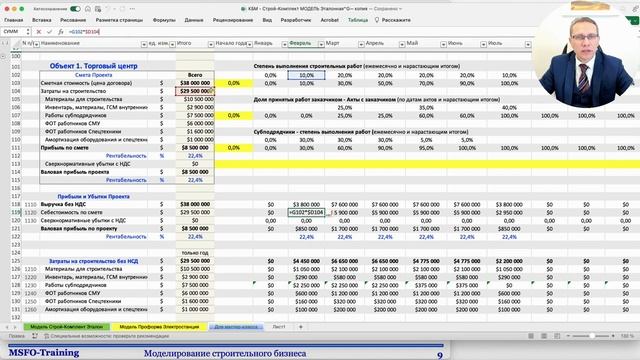Switch to sheet Модель Проформа Электростанция
Viewport: 640px width, 360px height.
159,327
